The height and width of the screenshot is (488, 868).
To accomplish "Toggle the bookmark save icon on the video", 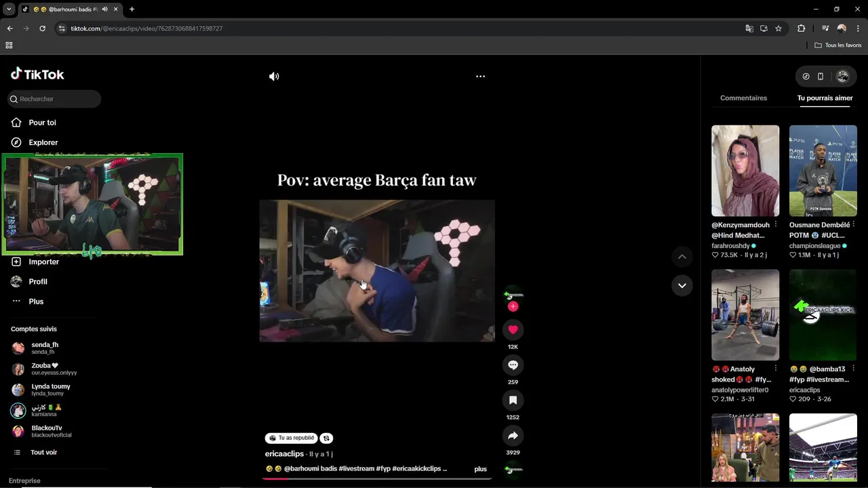I will pyautogui.click(x=513, y=400).
